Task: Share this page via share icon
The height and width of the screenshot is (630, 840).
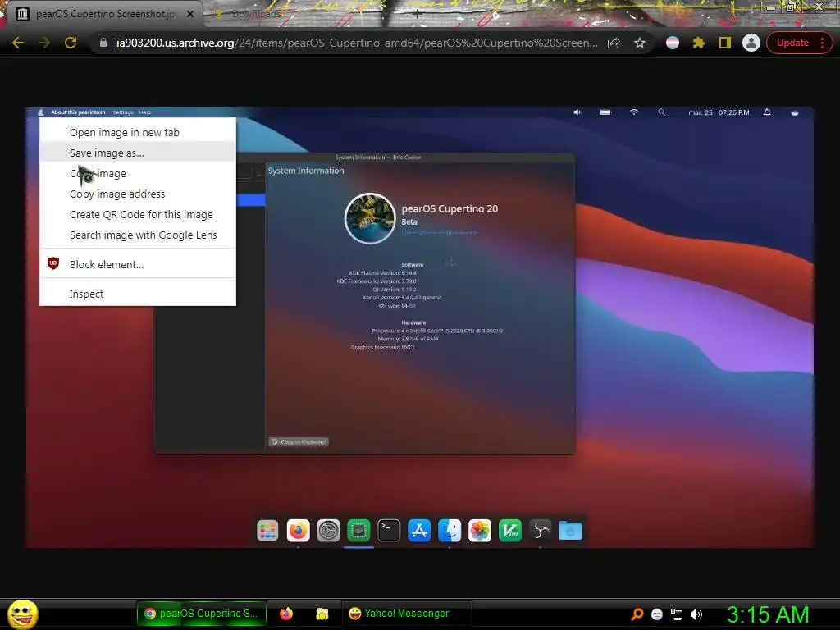Action: click(614, 43)
